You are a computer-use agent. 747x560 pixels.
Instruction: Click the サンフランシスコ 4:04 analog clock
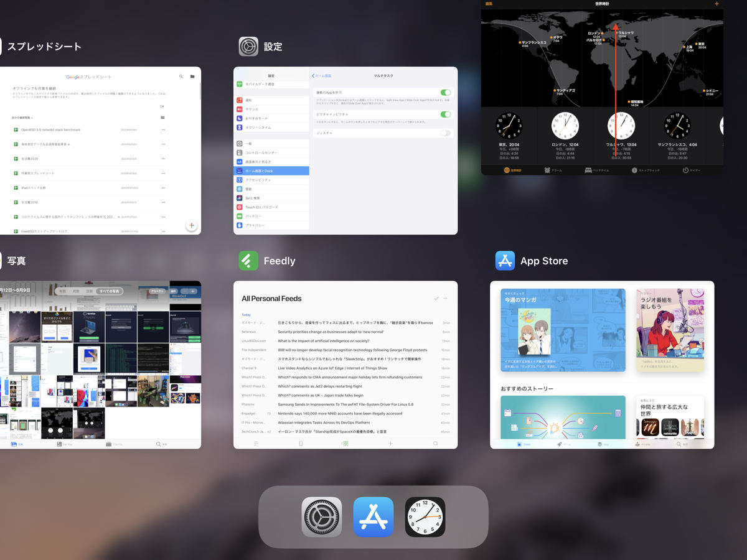coord(677,126)
